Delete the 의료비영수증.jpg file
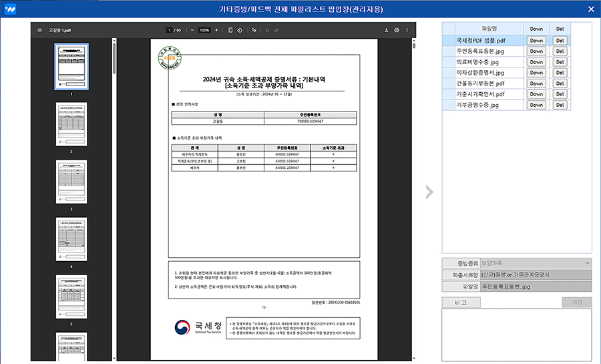601x364 pixels. pyautogui.click(x=560, y=62)
